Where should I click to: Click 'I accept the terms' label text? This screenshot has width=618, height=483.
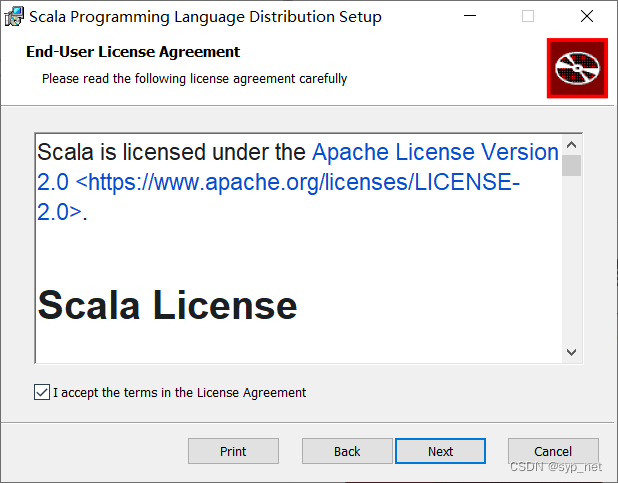(x=179, y=393)
